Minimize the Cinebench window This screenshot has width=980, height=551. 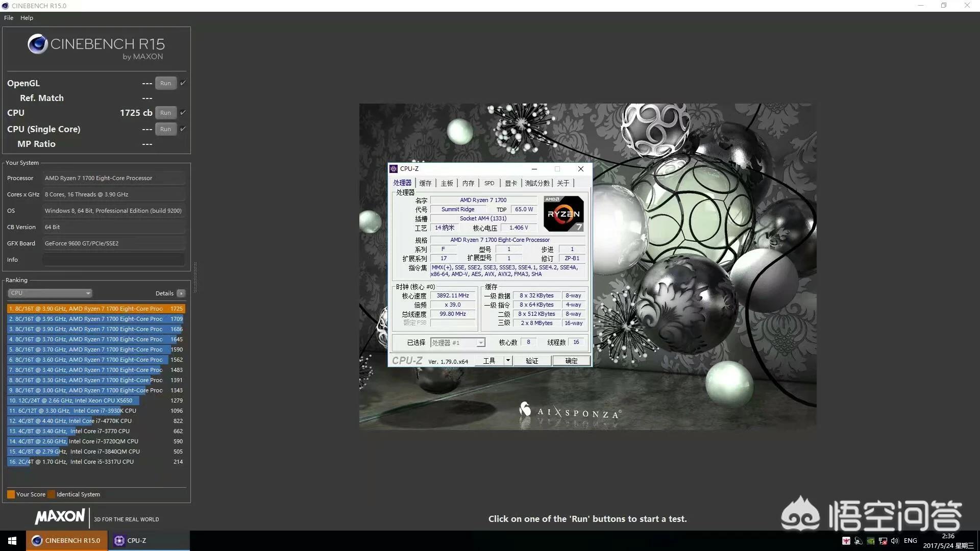[x=921, y=6]
